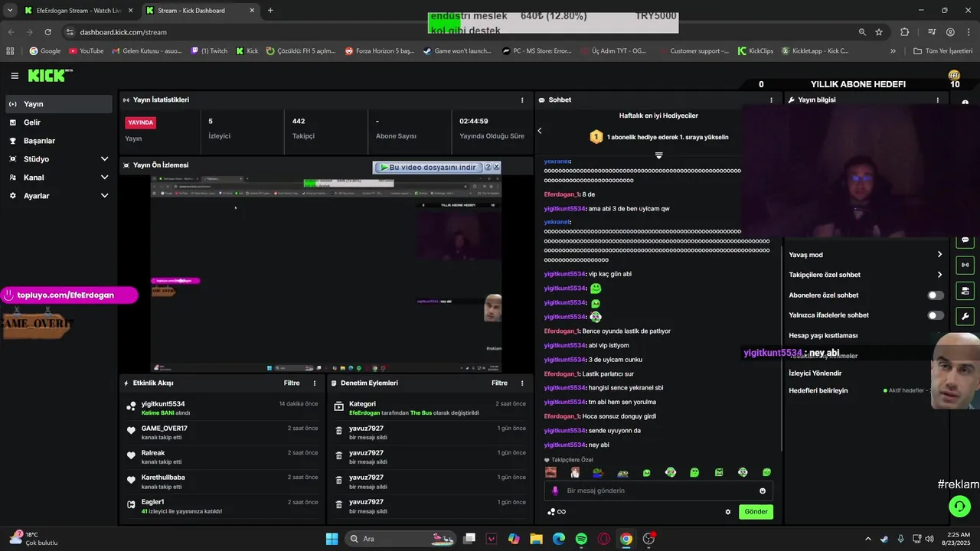Expand the Ayarlar sidebar section
Screen dimensions: 980x551
[60, 196]
